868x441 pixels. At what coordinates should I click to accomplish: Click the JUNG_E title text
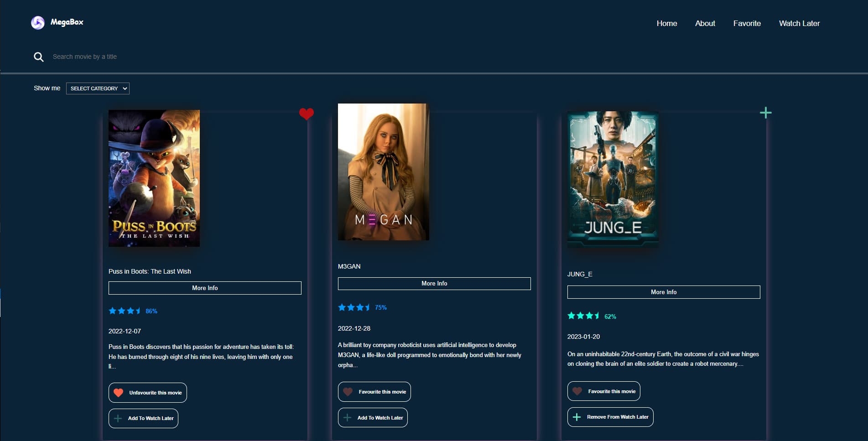[x=580, y=274]
